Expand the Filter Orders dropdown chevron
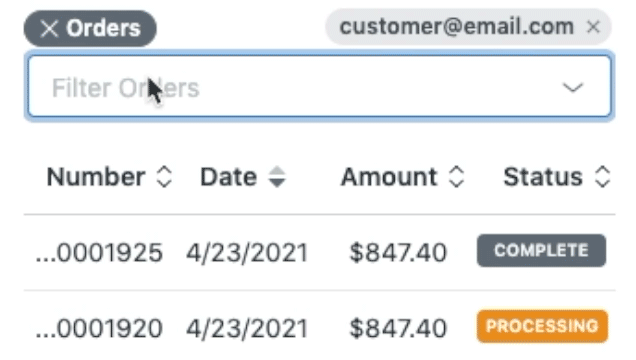The width and height of the screenshot is (636, 360). click(x=572, y=87)
